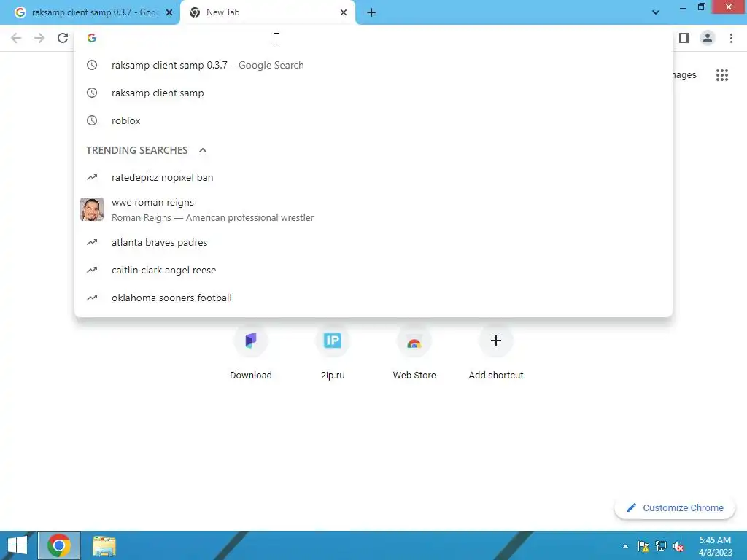Click the clock icon beside roblox
The image size is (747, 560).
(x=92, y=120)
